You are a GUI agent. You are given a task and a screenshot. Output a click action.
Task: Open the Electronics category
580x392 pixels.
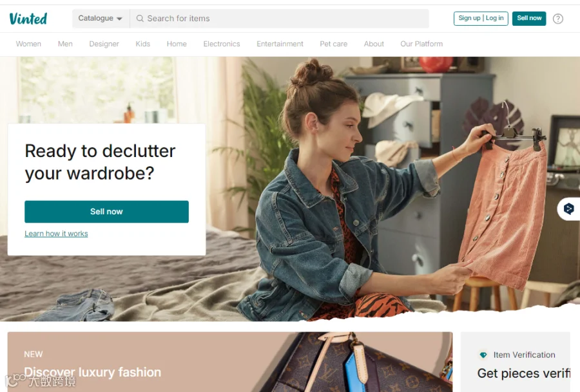click(222, 44)
